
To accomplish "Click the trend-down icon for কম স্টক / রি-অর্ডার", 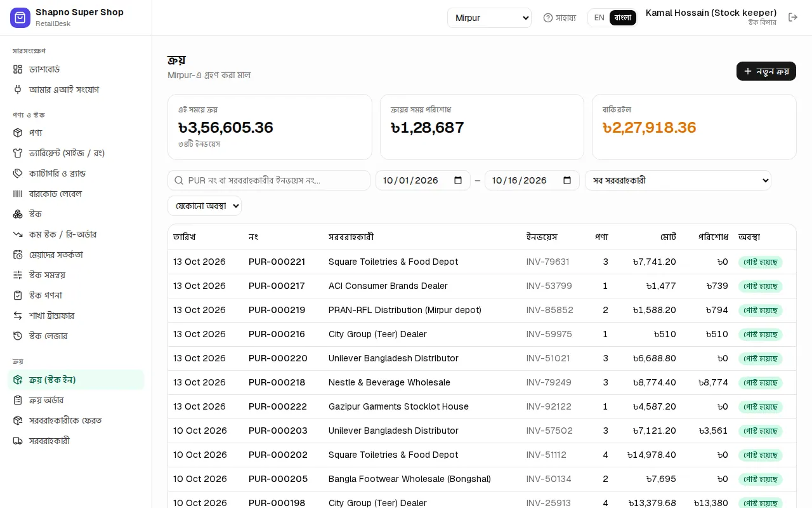I will point(18,234).
